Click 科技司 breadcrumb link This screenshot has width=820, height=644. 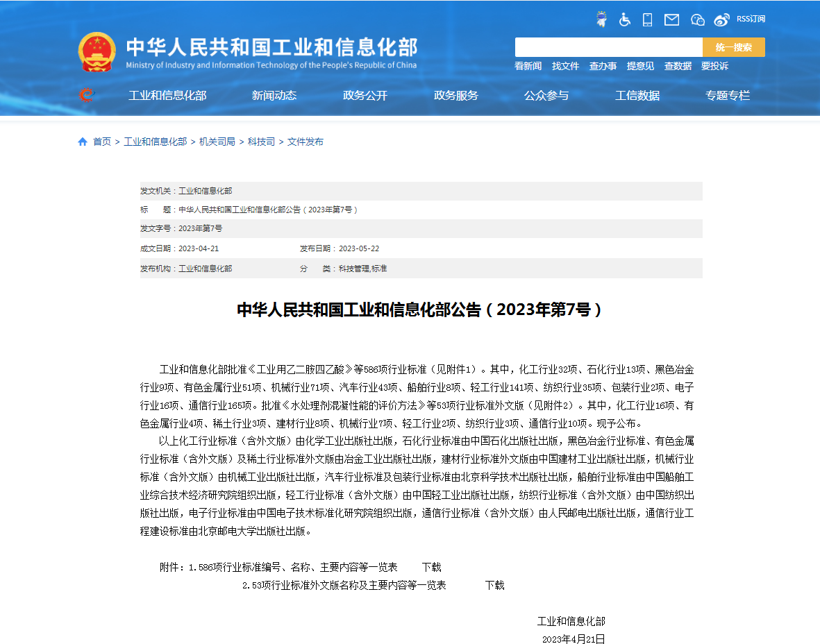(x=261, y=142)
